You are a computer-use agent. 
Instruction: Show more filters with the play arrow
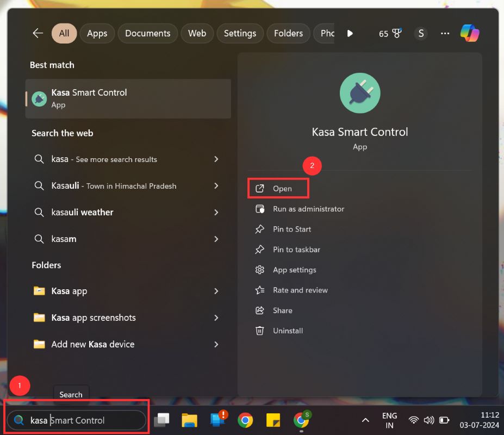tap(350, 33)
